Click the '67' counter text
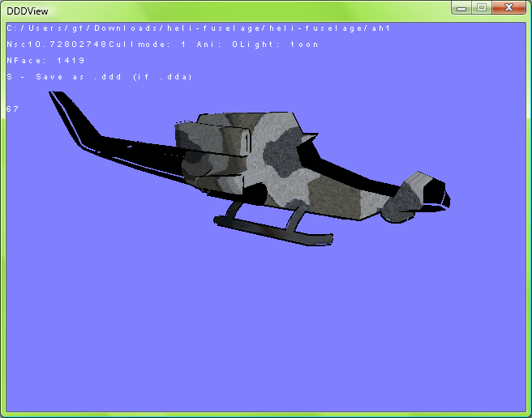 [x=12, y=109]
